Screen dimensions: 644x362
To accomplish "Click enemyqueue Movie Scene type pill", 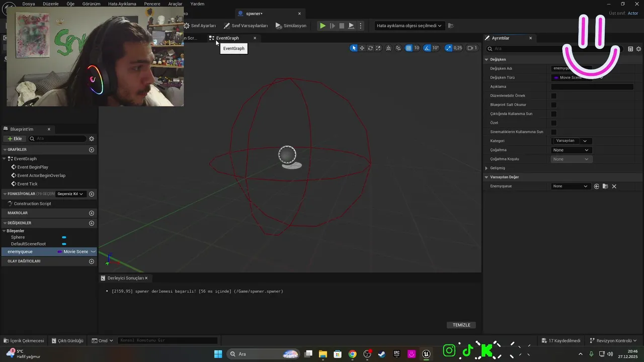I will click(73, 251).
